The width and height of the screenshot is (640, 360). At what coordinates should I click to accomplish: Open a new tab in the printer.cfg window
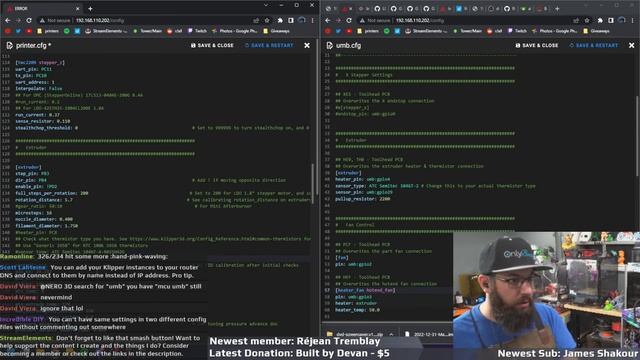[x=90, y=8]
